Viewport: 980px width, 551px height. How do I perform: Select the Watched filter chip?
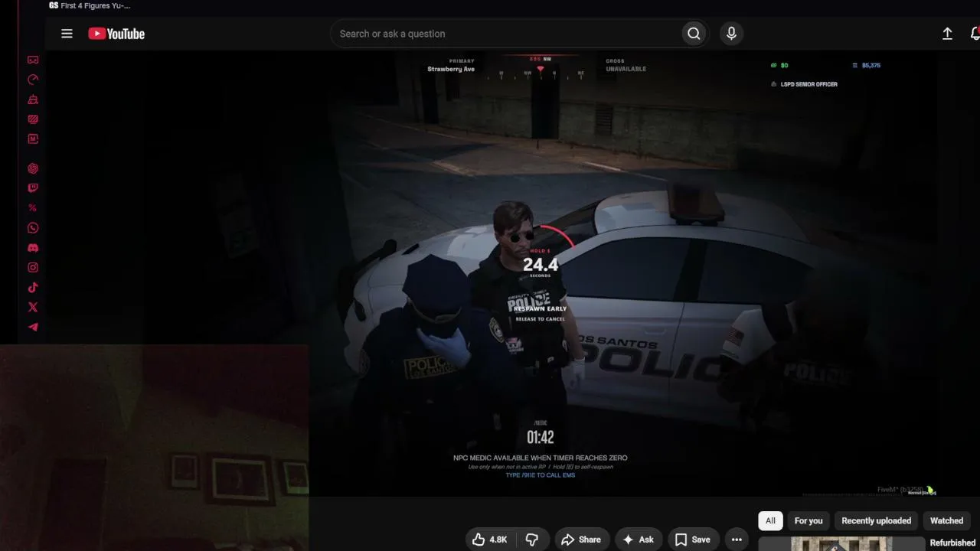[x=946, y=521]
